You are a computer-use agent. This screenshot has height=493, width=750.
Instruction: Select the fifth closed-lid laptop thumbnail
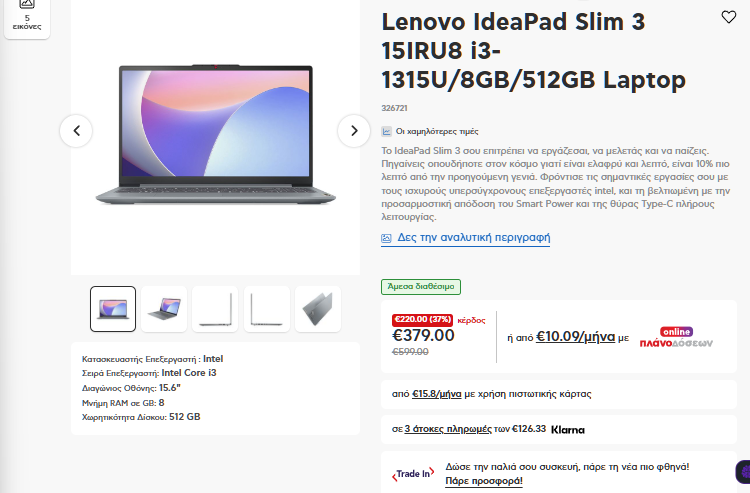point(318,309)
